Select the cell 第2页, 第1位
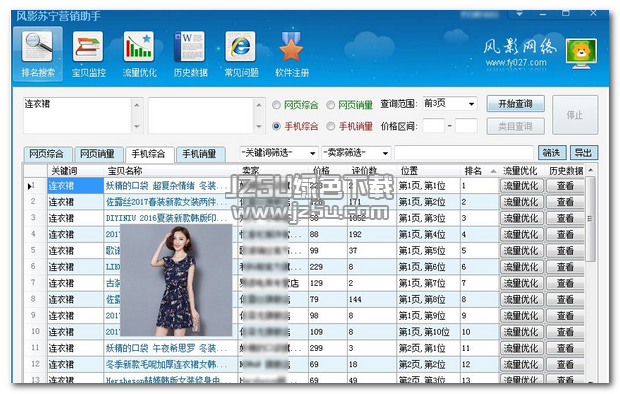 click(428, 348)
